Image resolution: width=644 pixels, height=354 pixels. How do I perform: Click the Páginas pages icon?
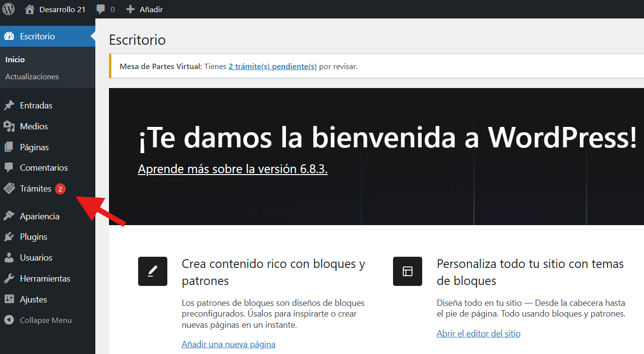click(9, 147)
